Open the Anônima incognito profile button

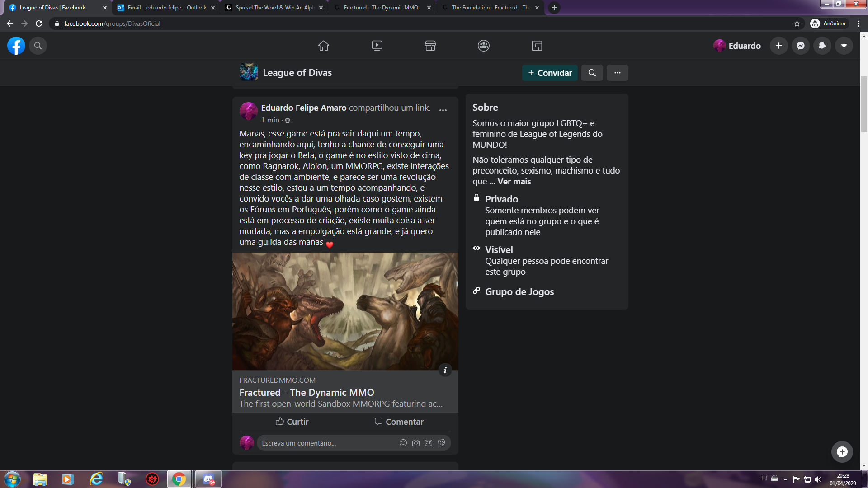click(x=828, y=23)
